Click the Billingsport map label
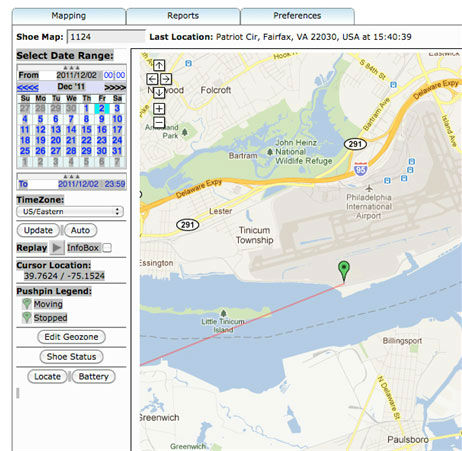The height and width of the screenshot is (451, 462). coord(402,341)
